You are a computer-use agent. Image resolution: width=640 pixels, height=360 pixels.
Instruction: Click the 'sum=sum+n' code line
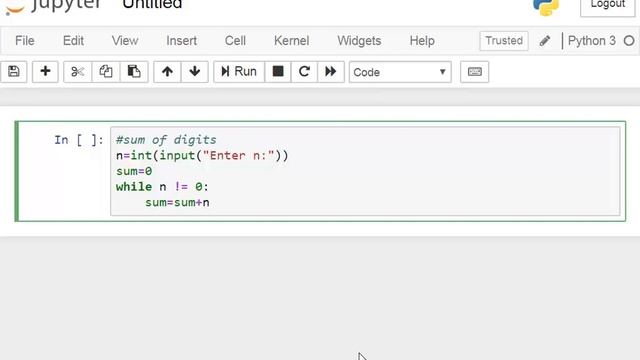point(177,202)
